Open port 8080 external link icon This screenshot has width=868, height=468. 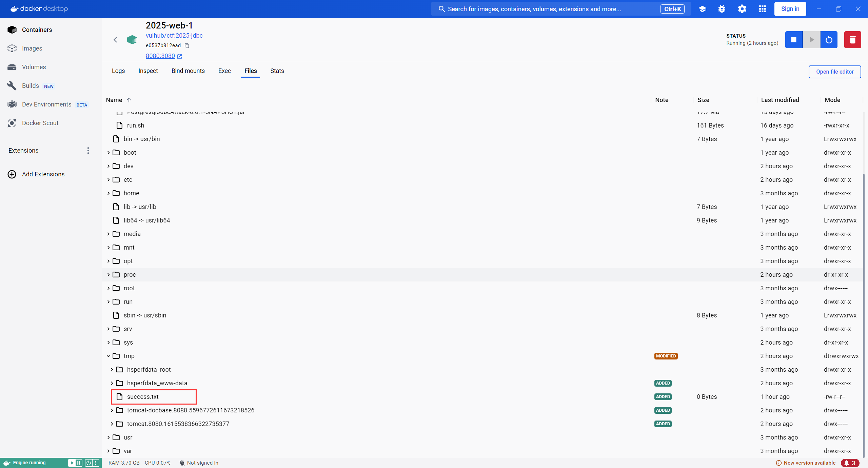click(180, 56)
